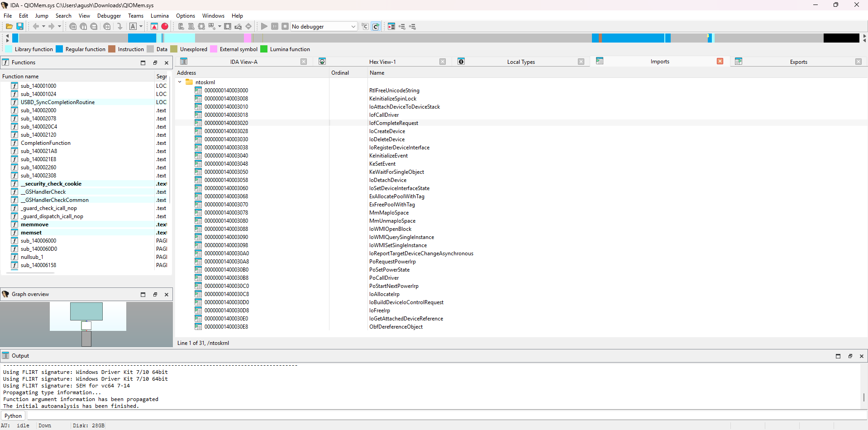Maximize the Functions panel
This screenshot has height=430, width=868.
pos(143,63)
